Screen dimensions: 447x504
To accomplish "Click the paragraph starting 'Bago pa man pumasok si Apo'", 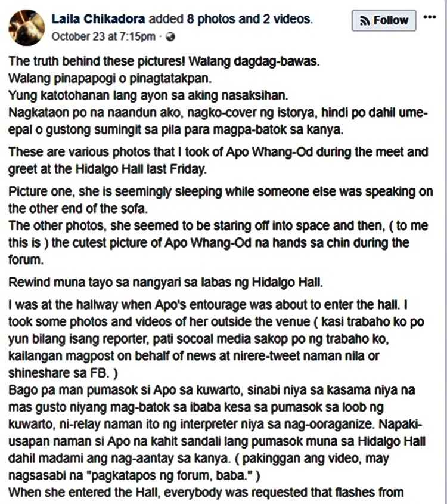I will 217,432.
